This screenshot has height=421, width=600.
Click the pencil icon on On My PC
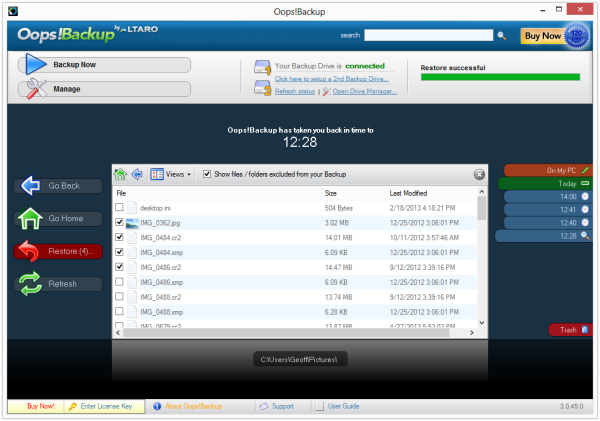(585, 170)
